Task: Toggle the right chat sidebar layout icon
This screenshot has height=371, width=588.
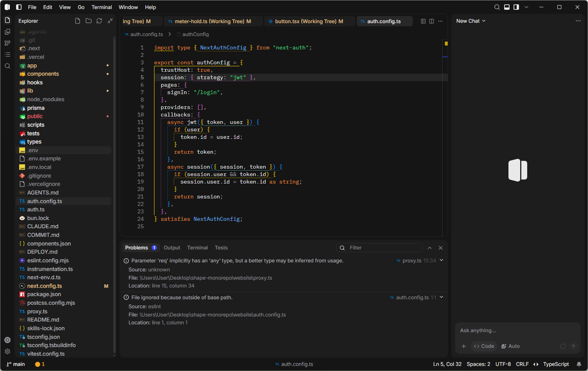Action: pyautogui.click(x=516, y=7)
